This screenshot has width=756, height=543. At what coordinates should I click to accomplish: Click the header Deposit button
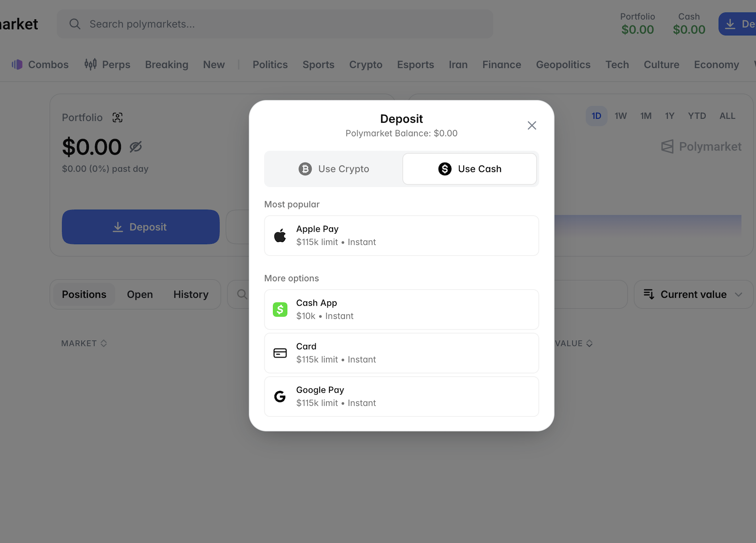pos(738,24)
